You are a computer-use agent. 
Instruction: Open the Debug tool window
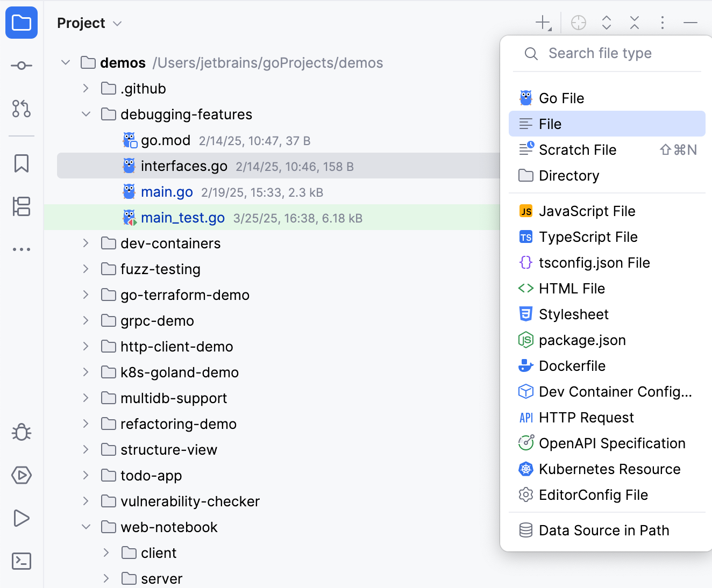[22, 432]
